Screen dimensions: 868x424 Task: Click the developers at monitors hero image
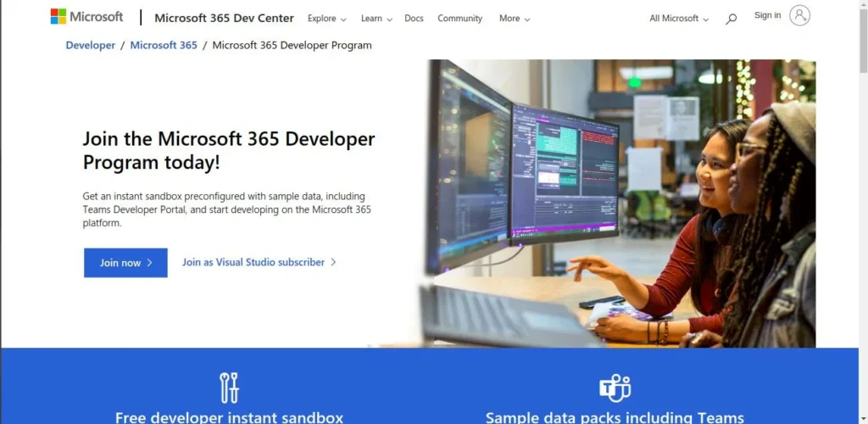[x=618, y=204]
